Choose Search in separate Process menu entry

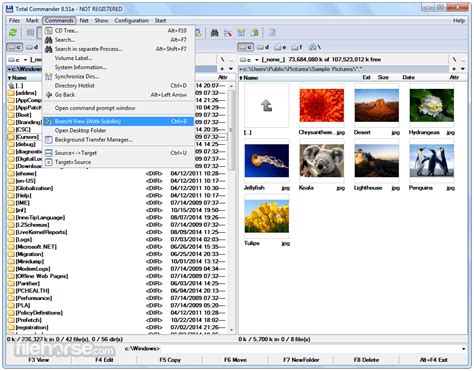tap(118, 49)
